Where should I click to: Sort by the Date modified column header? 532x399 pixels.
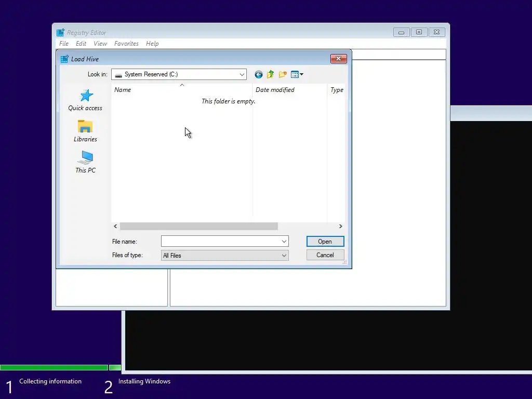[290, 89]
